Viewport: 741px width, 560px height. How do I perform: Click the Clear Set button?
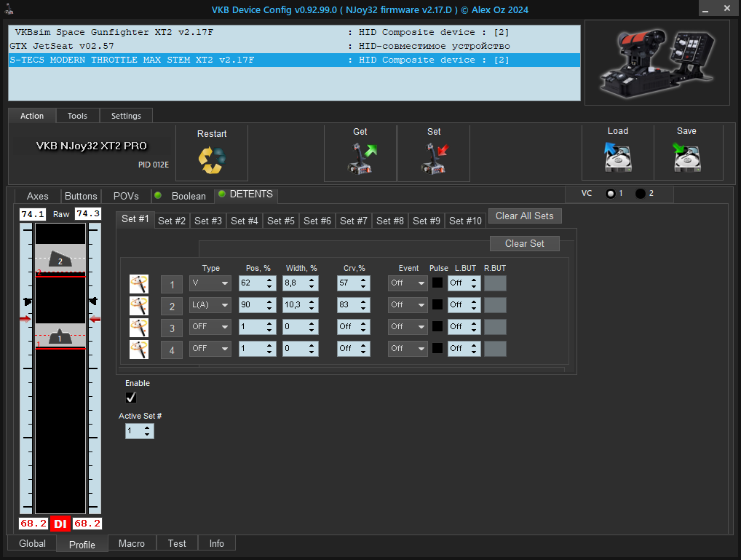pos(525,243)
